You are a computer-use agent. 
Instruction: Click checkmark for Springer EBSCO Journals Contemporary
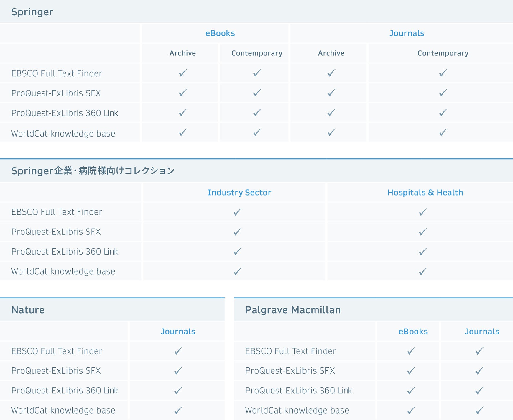tap(443, 73)
